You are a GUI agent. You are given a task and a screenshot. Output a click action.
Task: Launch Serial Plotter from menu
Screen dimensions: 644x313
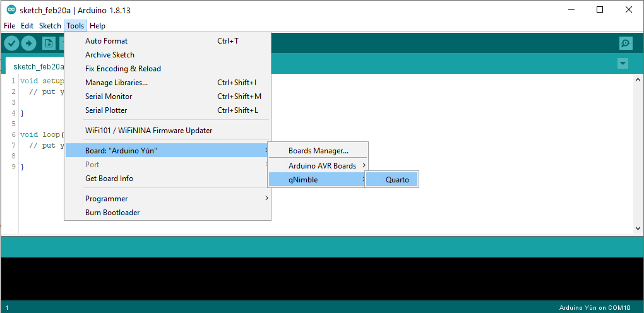[106, 110]
